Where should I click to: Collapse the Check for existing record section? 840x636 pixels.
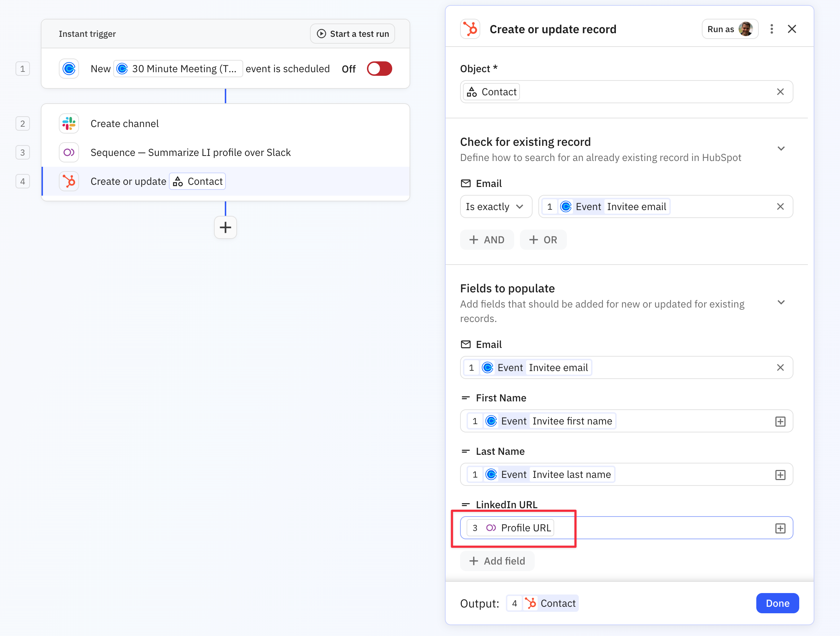(781, 148)
